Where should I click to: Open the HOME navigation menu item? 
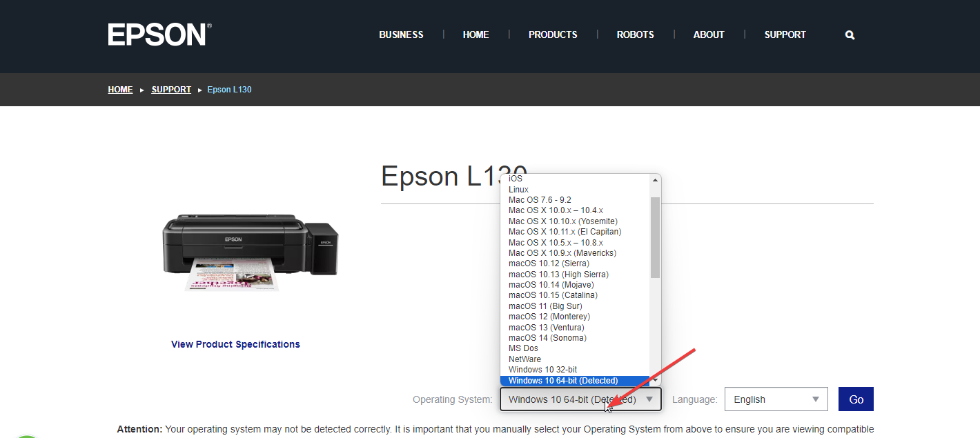[476, 34]
